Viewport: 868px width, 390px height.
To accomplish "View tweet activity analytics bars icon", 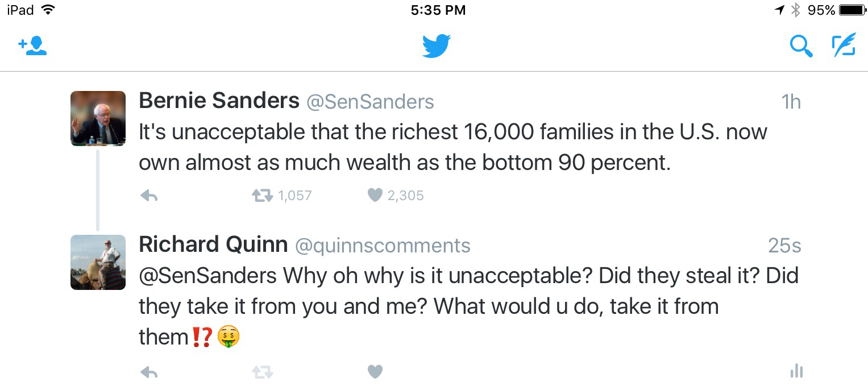I will [x=796, y=372].
